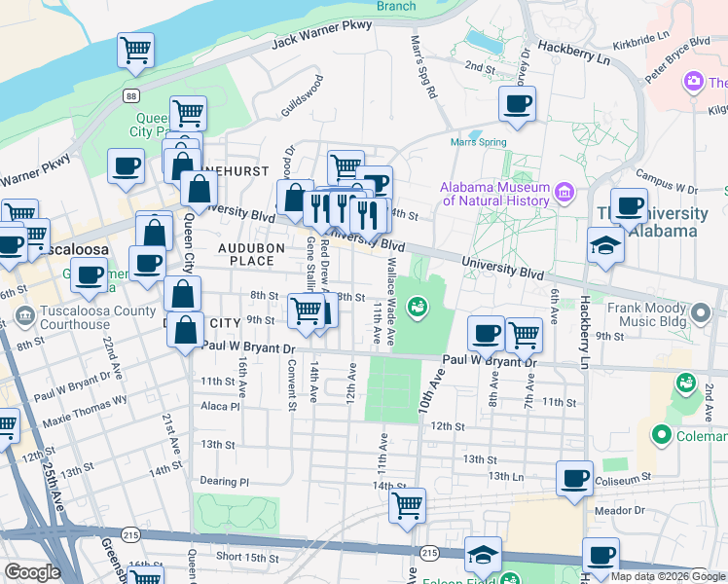Viewport: 728px width, 584px height.
Task: Click the Google logo
Action: pos(32,572)
